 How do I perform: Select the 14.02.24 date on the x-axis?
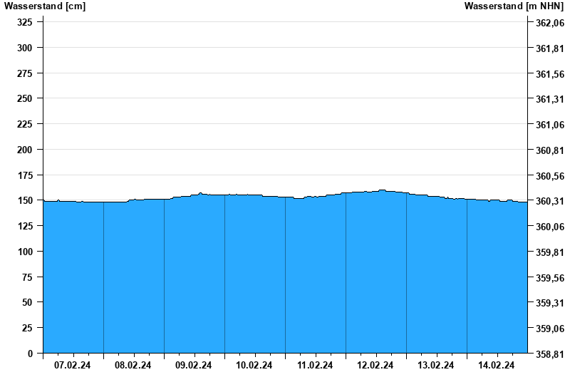click(x=497, y=366)
